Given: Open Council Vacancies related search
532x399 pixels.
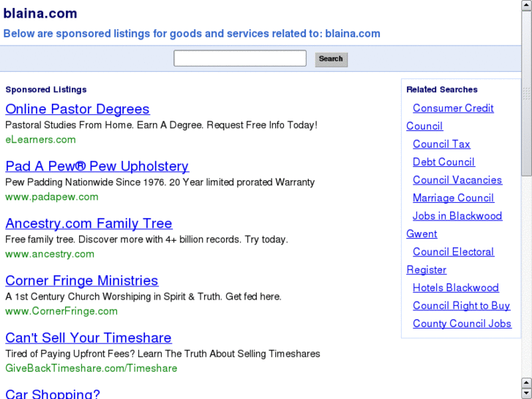Looking at the screenshot, I should (457, 180).
